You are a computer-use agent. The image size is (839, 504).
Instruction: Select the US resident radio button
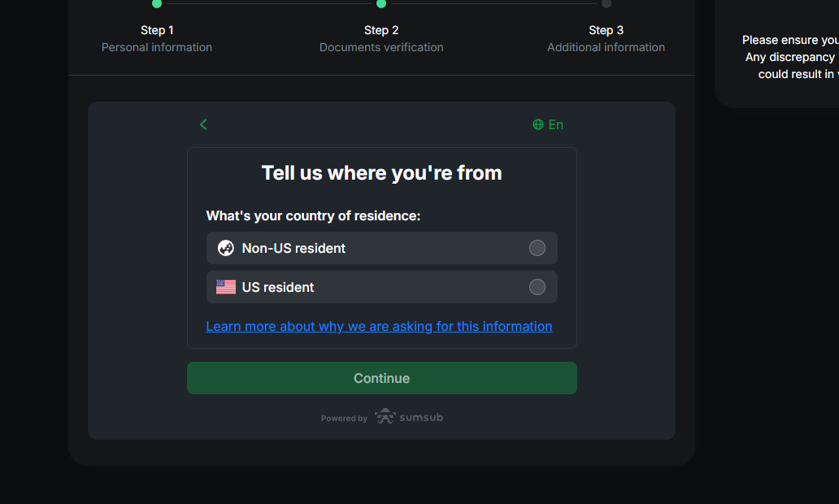click(537, 287)
